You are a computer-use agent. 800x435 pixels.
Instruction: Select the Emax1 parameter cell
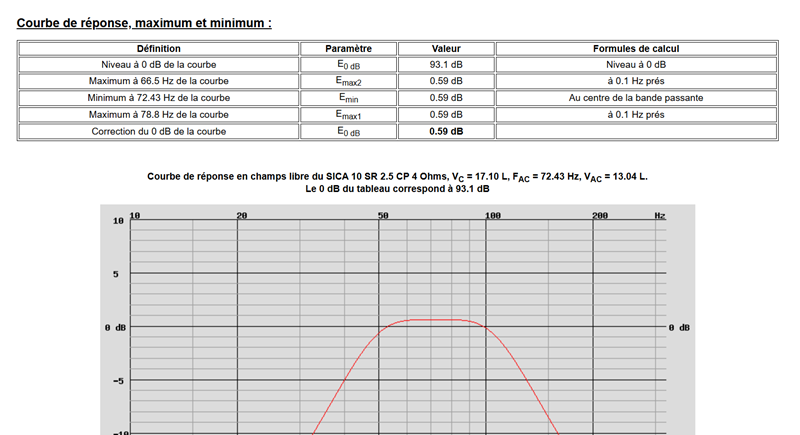click(348, 115)
